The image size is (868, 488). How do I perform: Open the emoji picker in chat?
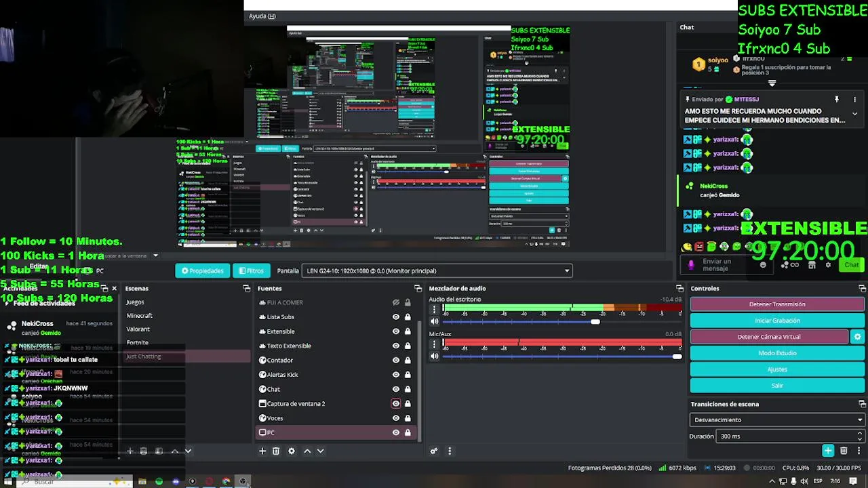[x=763, y=265]
